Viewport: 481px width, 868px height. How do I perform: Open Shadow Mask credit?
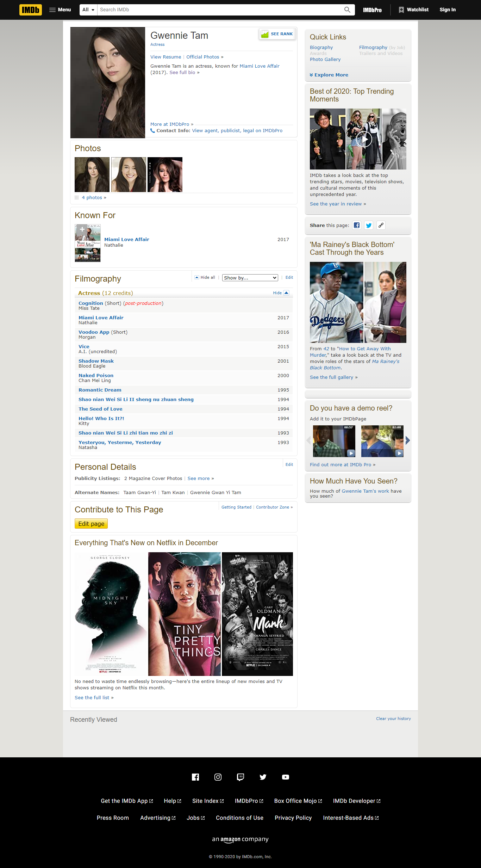pos(96,361)
